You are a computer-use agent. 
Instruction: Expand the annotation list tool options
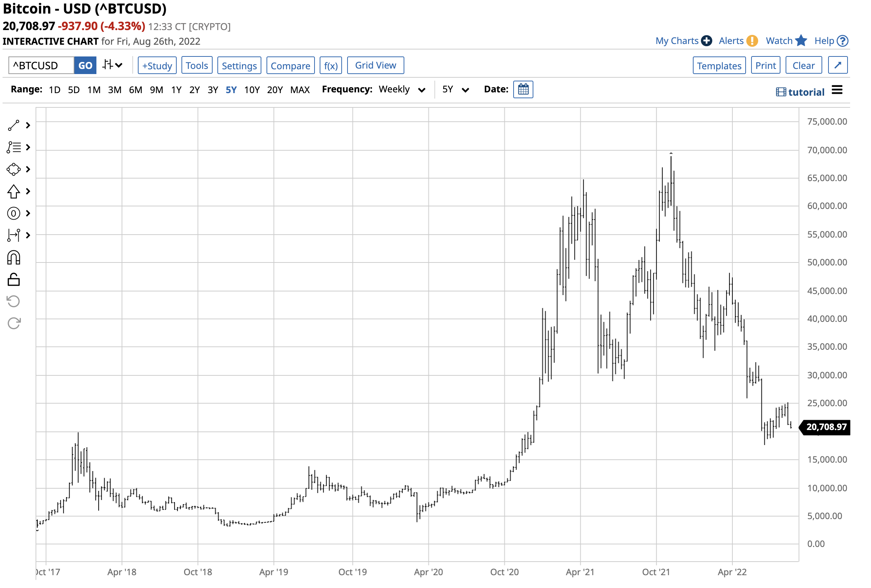coord(28,148)
